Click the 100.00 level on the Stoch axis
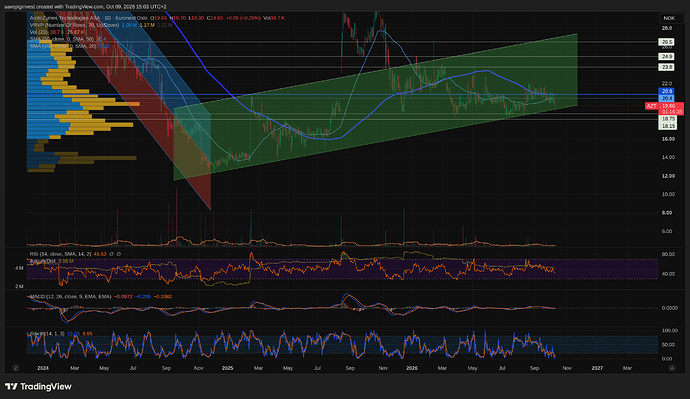690x399 pixels. (x=669, y=330)
